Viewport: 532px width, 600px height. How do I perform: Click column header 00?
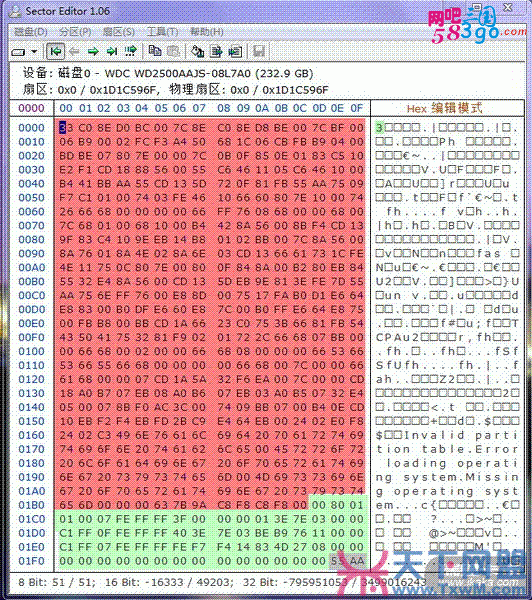tap(66, 108)
